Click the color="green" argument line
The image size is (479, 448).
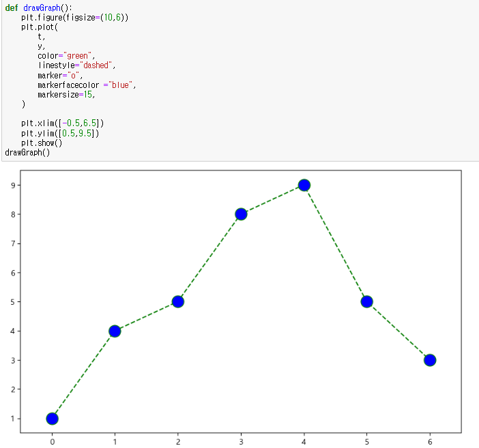click(66, 56)
